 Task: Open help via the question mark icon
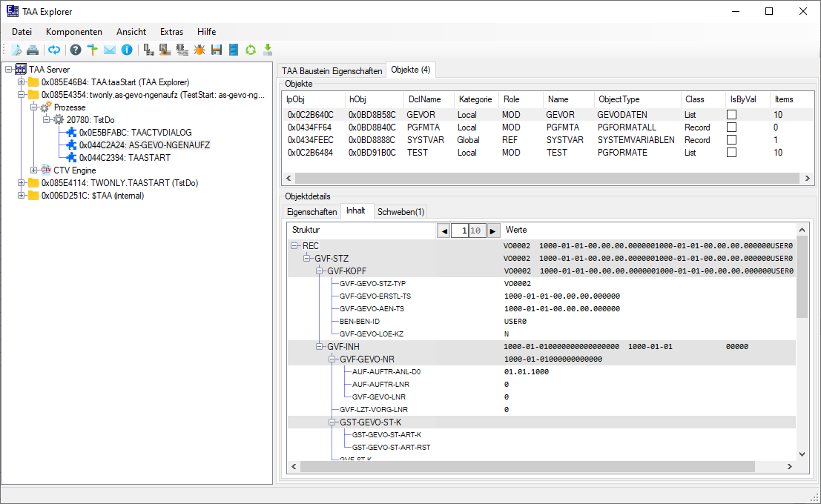point(75,50)
